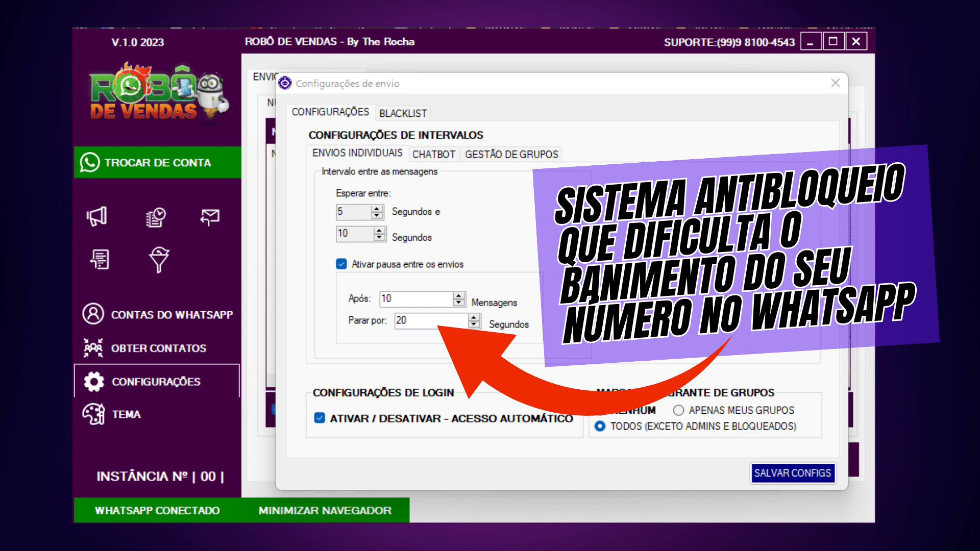Open the Configurações tab in dialog
Screen dimensions: 980x551
click(330, 112)
